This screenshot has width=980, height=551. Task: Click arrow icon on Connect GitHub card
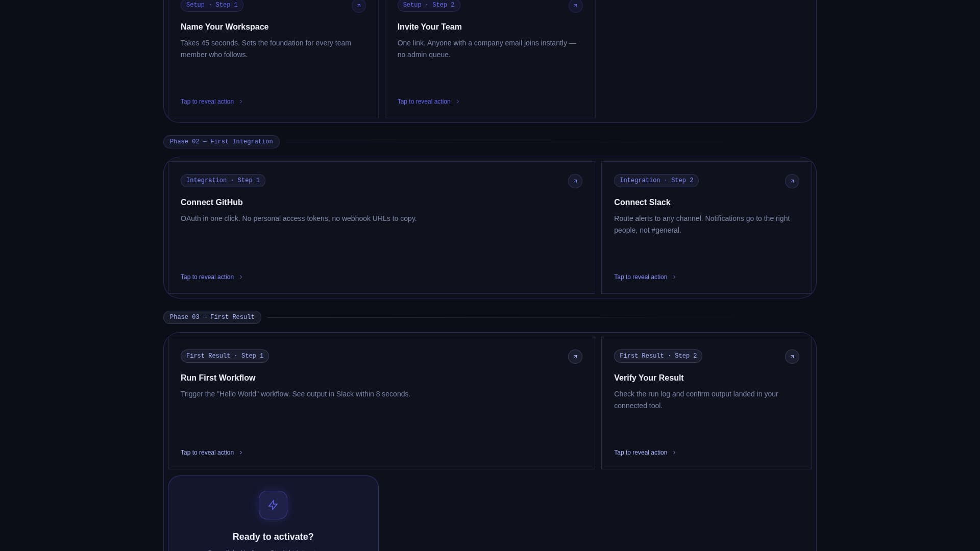tap(575, 181)
